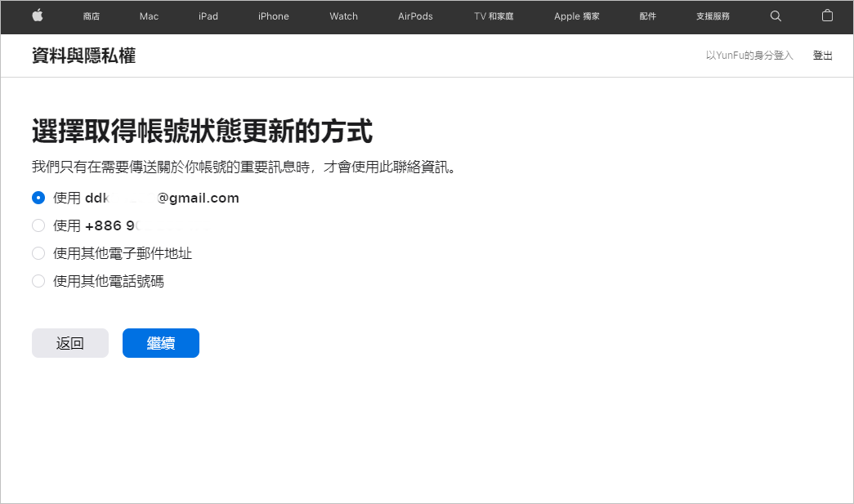The image size is (854, 504).
Task: Click the Apple logo icon
Action: pyautogui.click(x=38, y=16)
